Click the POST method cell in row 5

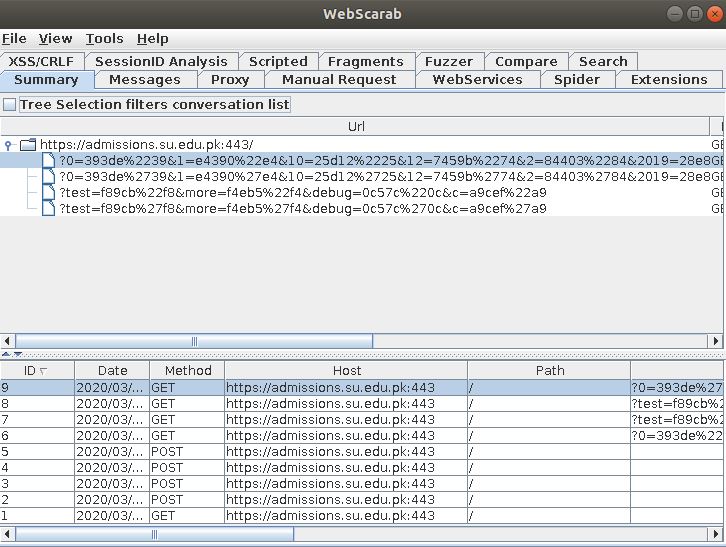pyautogui.click(x=187, y=452)
